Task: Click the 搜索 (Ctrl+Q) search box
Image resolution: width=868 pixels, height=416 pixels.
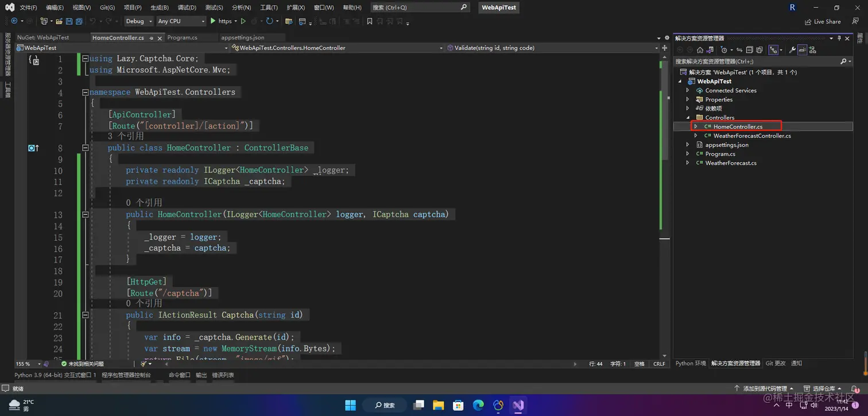Action: tap(419, 7)
